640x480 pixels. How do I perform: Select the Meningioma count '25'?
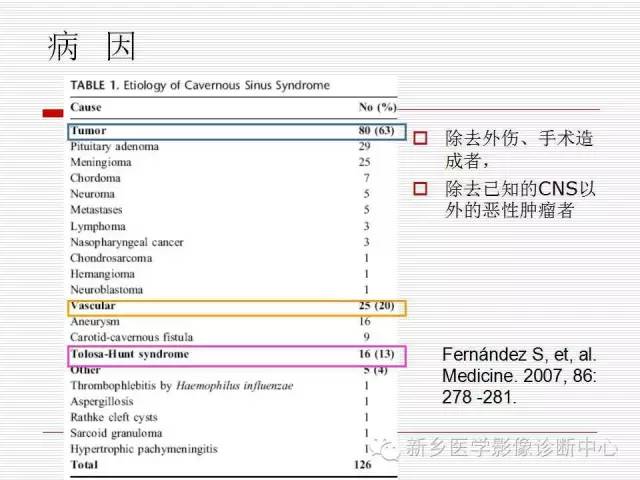coord(364,162)
